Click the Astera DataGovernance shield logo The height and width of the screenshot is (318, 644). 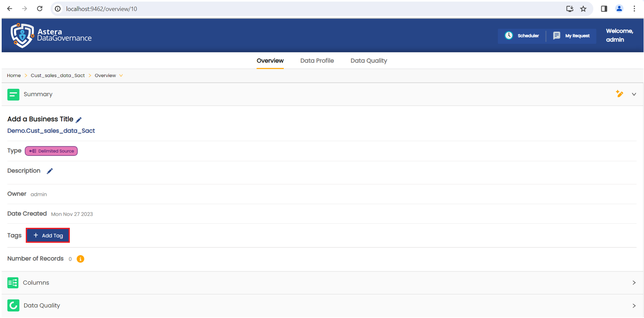(22, 35)
